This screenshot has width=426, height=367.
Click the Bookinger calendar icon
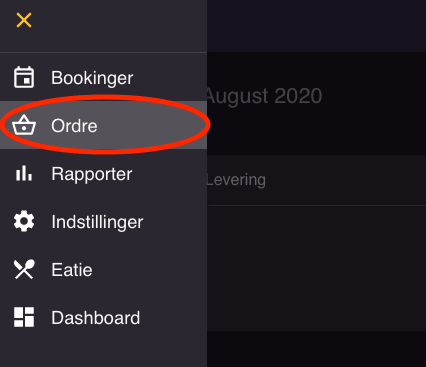click(24, 77)
